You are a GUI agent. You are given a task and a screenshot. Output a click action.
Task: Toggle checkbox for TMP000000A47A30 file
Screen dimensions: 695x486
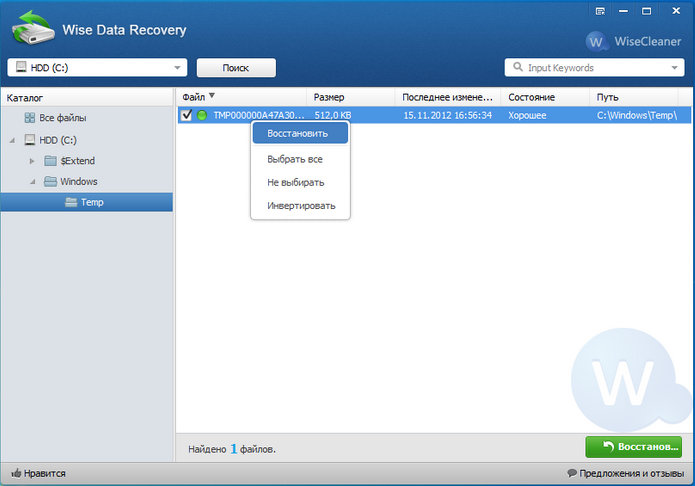pyautogui.click(x=187, y=115)
